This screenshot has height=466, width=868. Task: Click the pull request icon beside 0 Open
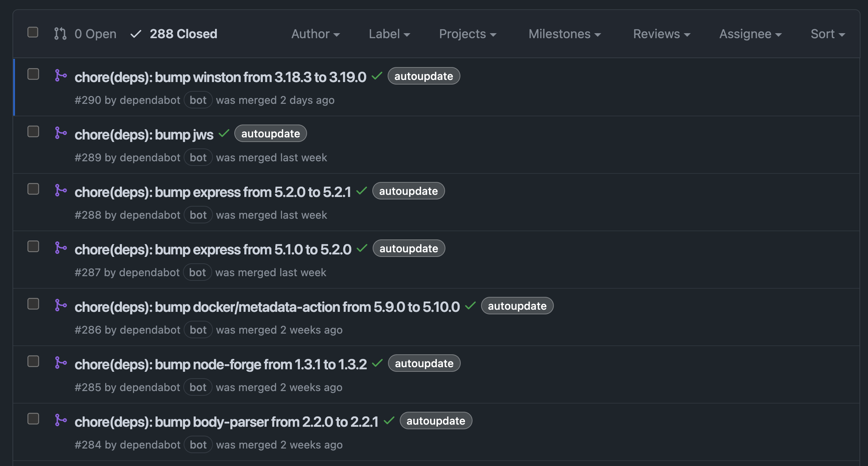pos(60,34)
